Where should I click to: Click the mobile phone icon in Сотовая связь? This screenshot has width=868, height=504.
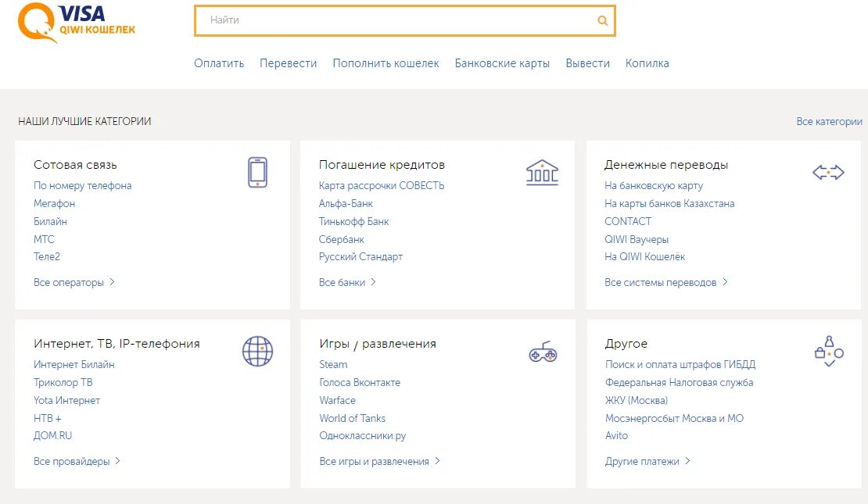pyautogui.click(x=257, y=172)
